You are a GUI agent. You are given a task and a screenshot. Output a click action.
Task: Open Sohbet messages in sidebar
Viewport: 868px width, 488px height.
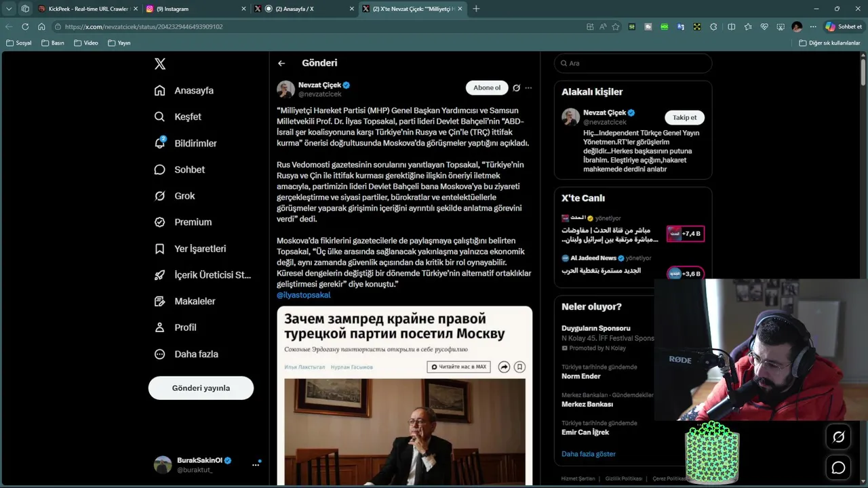[179, 169]
